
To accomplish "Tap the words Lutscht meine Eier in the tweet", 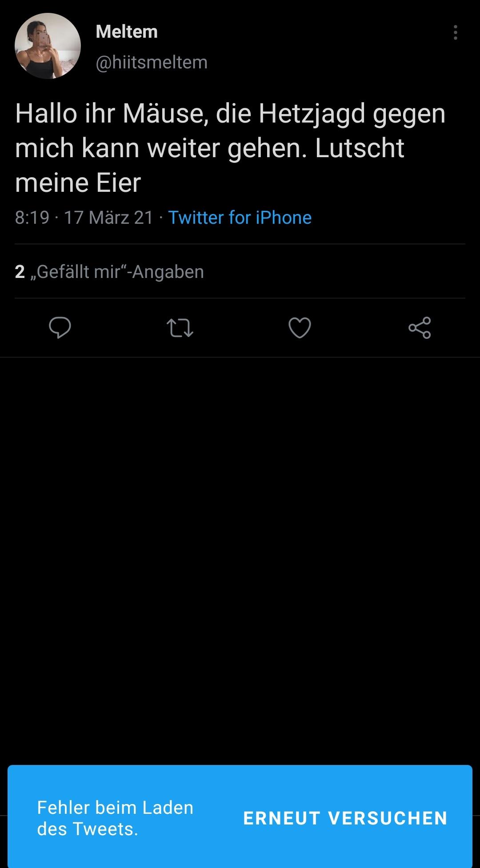I will [210, 165].
